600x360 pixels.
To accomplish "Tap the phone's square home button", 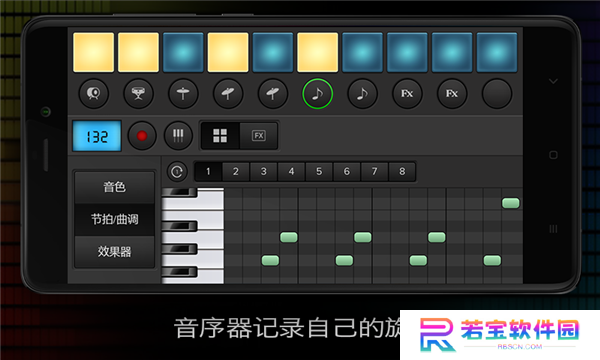I will click(553, 155).
